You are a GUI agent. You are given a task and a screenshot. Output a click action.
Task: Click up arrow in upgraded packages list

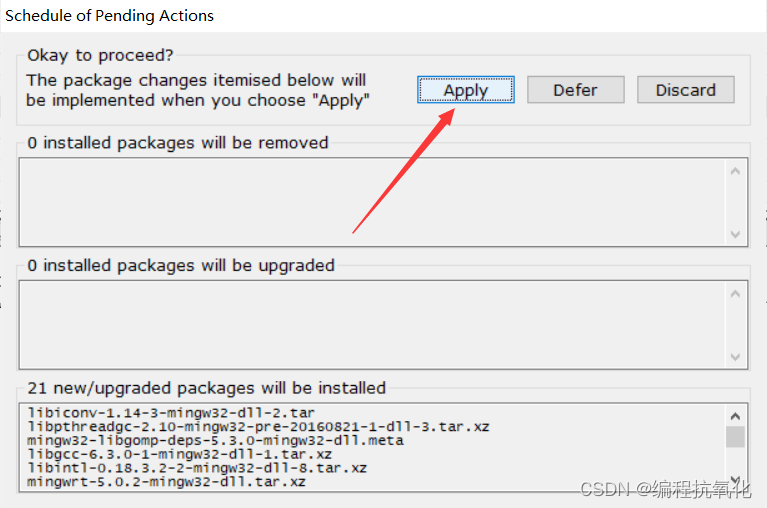(x=735, y=294)
